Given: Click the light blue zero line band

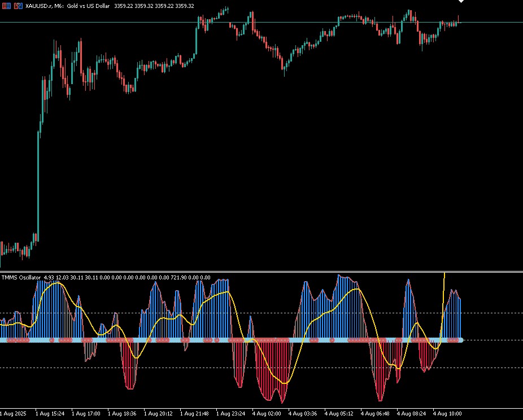Looking at the screenshot, I should pos(232,340).
